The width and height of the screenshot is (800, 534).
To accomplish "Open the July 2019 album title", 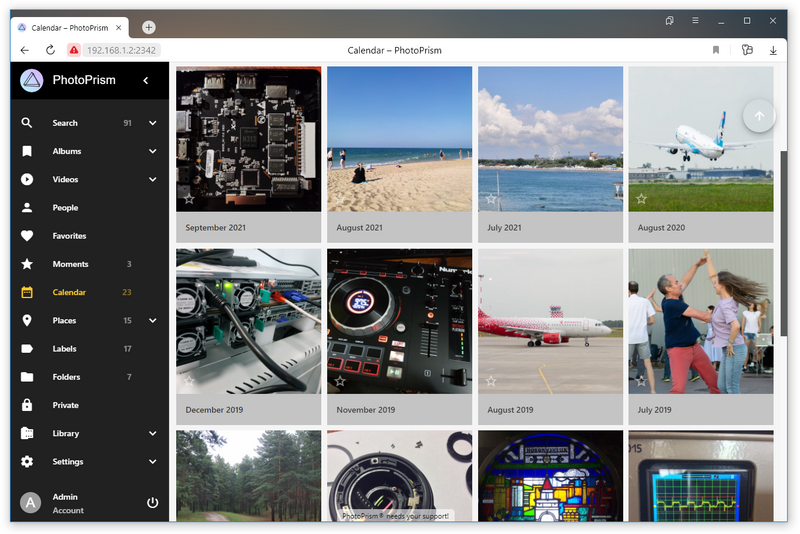I will [x=654, y=410].
